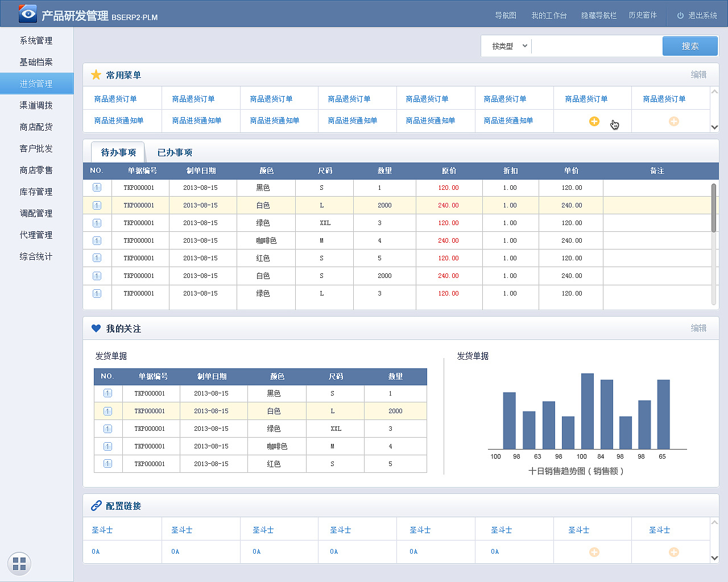Click the gray plus icon in 常用菜单 panel
Viewport: 728px width, 582px height.
click(x=673, y=121)
